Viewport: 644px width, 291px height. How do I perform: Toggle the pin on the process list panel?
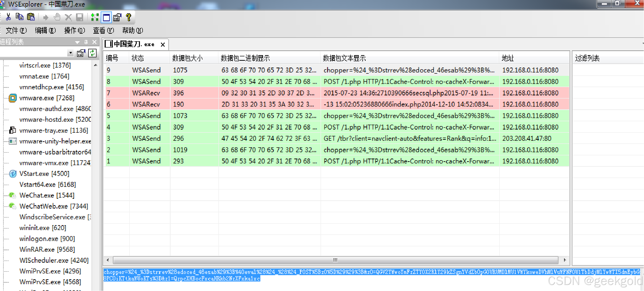point(86,42)
